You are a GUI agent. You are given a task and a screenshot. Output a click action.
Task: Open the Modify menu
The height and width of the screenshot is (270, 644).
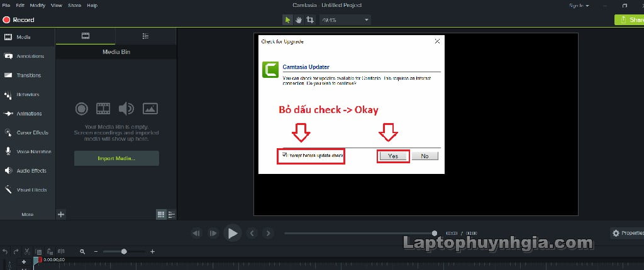[38, 5]
